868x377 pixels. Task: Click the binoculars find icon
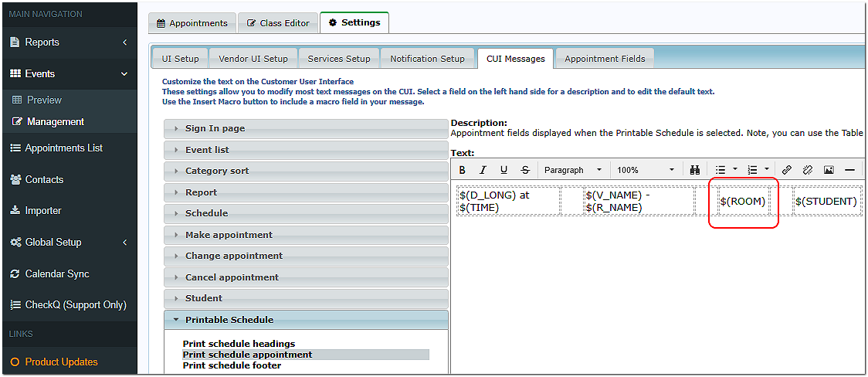pos(694,170)
